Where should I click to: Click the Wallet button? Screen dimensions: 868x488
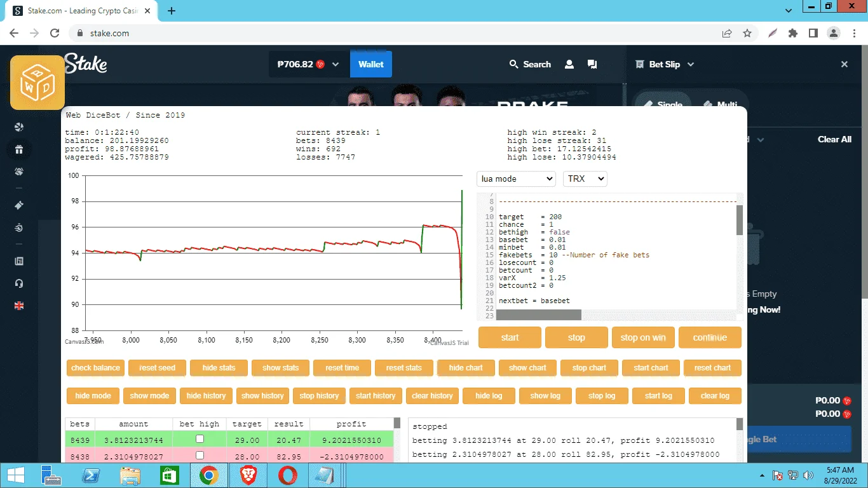(x=371, y=64)
